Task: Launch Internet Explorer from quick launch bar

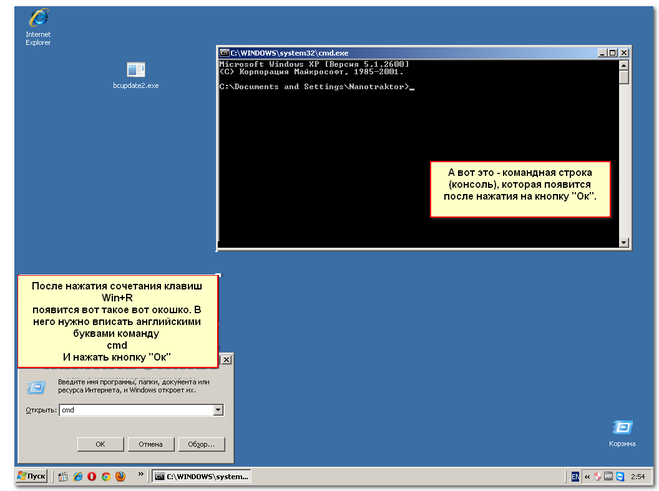Action: pos(77,476)
